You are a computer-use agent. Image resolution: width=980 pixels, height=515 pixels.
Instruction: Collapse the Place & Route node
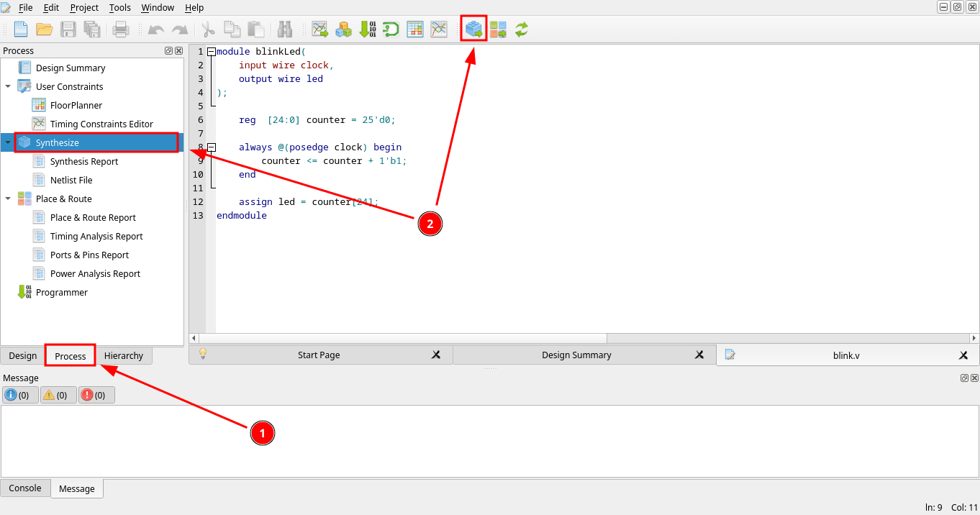(x=8, y=199)
